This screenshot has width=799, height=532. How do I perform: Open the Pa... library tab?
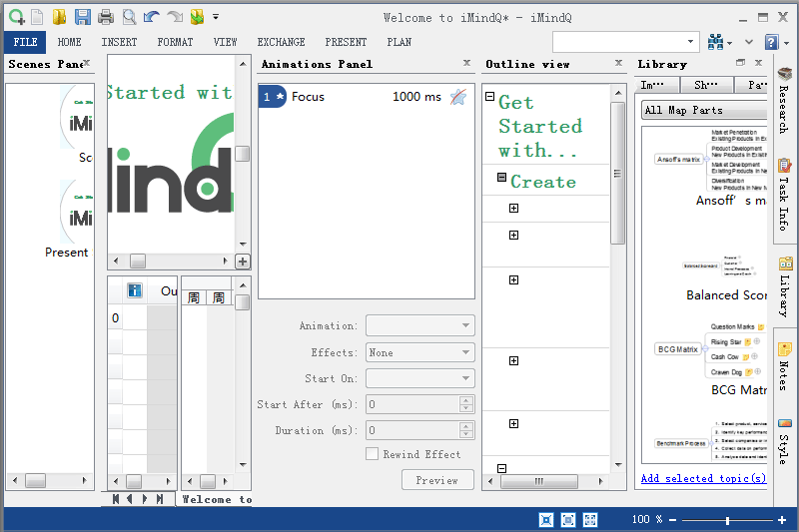pyautogui.click(x=753, y=85)
